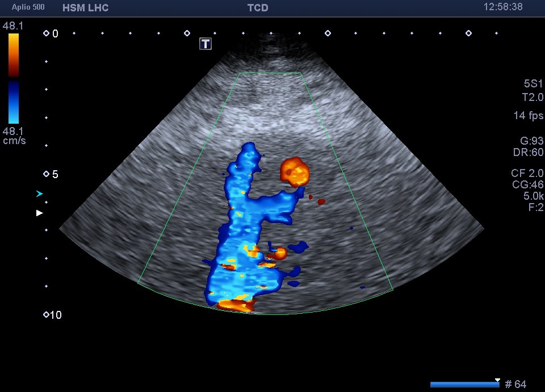Click the depth scale marker '0'
545x392 pixels.
click(x=55, y=33)
